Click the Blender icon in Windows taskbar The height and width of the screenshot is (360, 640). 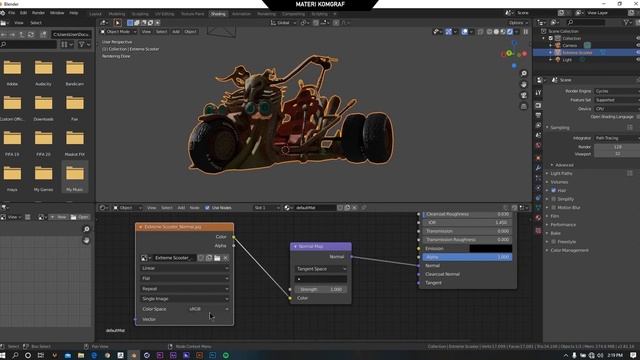pos(133,356)
